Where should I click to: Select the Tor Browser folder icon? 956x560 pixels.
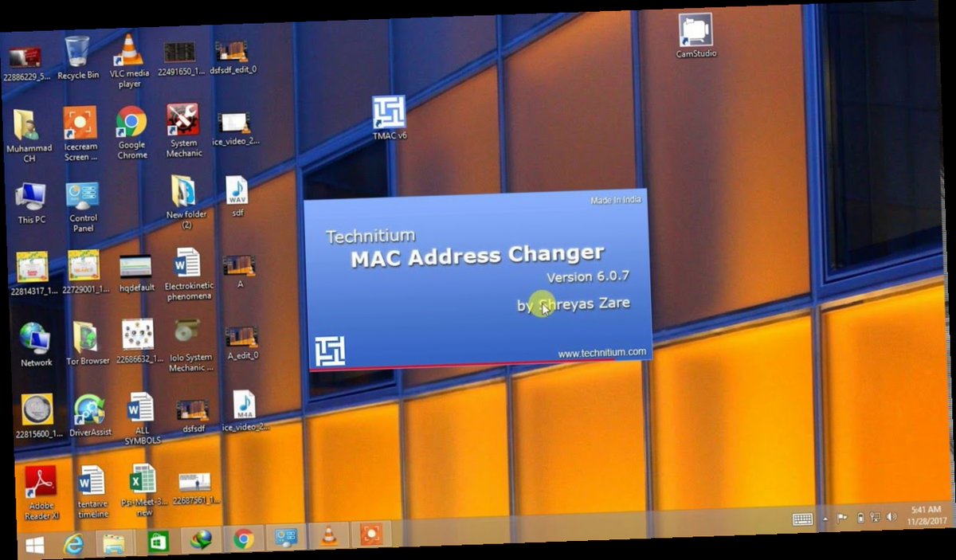(x=88, y=343)
